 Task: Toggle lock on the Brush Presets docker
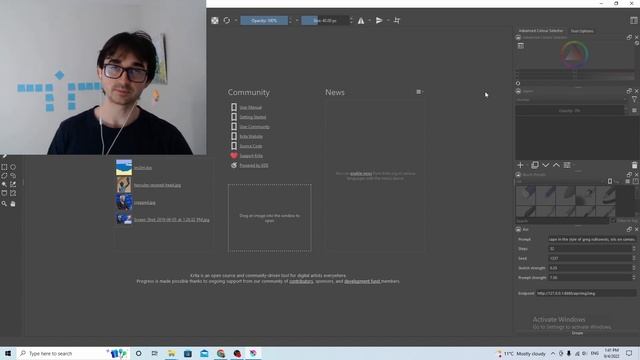(518, 174)
